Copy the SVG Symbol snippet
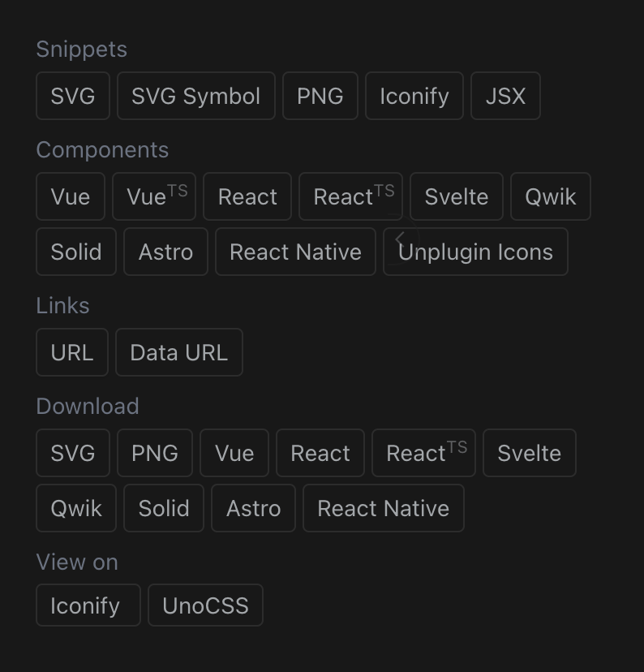Screen dimensions: 644x672 [x=196, y=96]
